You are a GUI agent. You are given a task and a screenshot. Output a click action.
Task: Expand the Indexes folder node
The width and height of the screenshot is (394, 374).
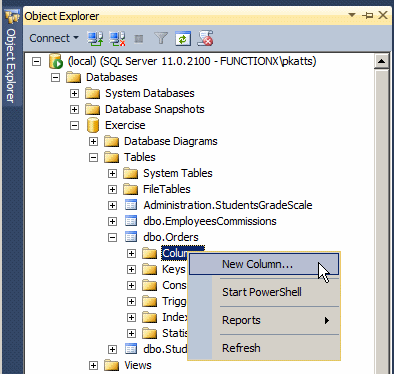click(x=131, y=318)
